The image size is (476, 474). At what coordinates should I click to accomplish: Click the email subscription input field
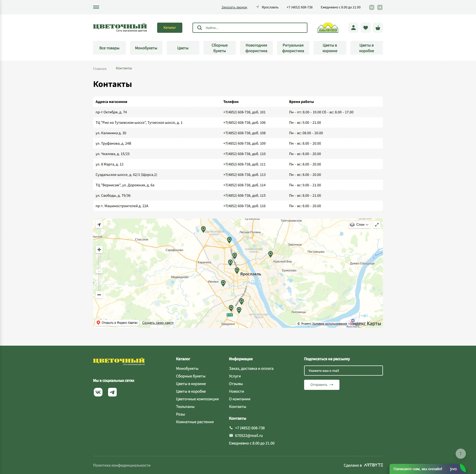[343, 371]
